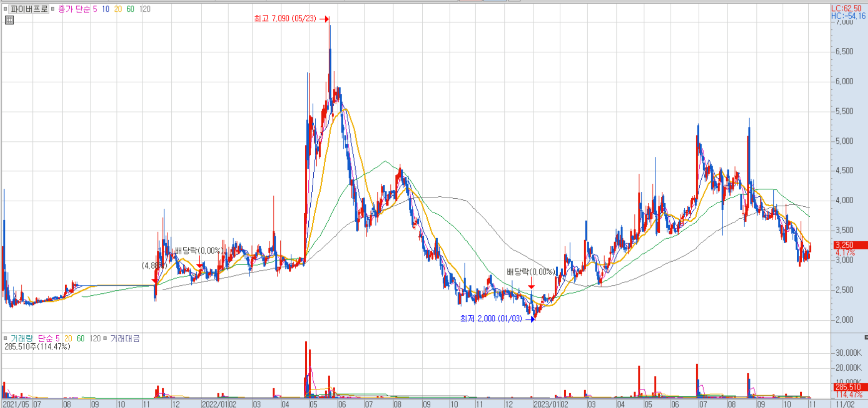Select the orange 20 price moving average
Image resolution: width=868 pixels, height=408 pixels.
point(118,9)
